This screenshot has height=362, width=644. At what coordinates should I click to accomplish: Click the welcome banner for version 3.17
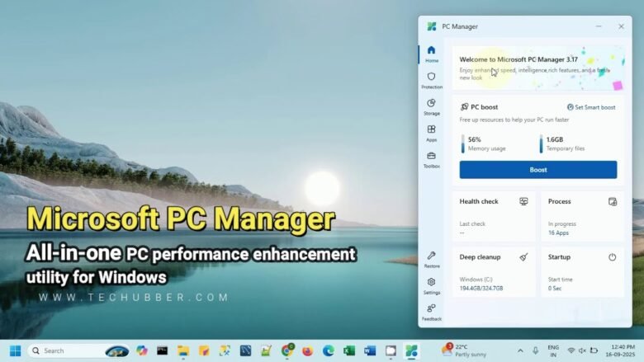[538, 68]
